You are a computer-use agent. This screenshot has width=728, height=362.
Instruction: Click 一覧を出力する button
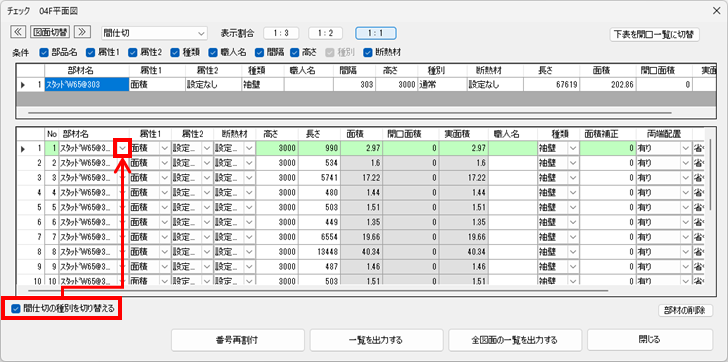376,340
